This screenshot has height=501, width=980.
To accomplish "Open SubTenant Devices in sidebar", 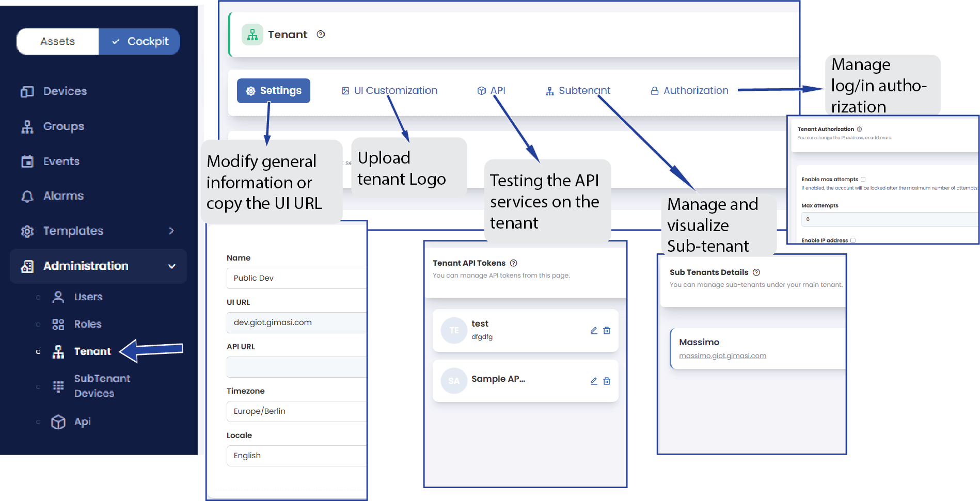I will point(102,386).
